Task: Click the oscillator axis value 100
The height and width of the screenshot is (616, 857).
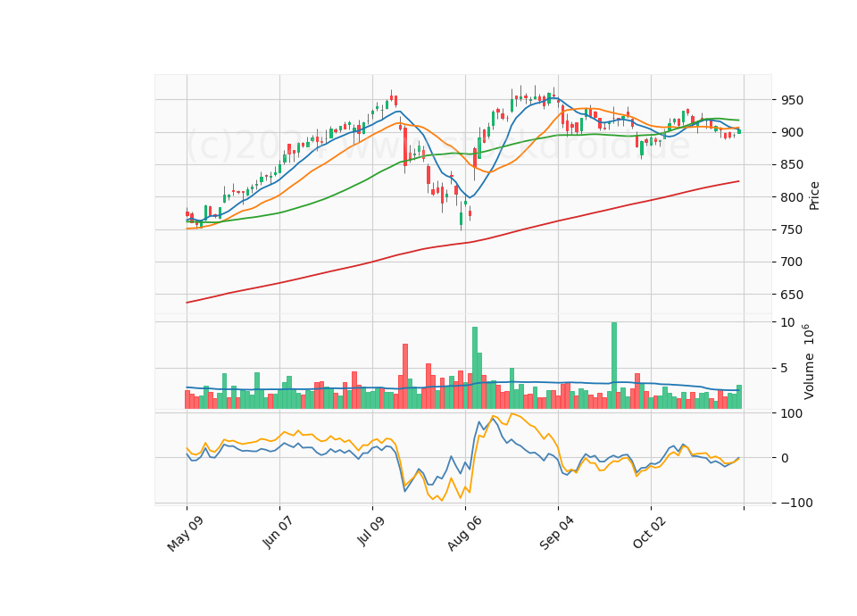Action: (792, 413)
